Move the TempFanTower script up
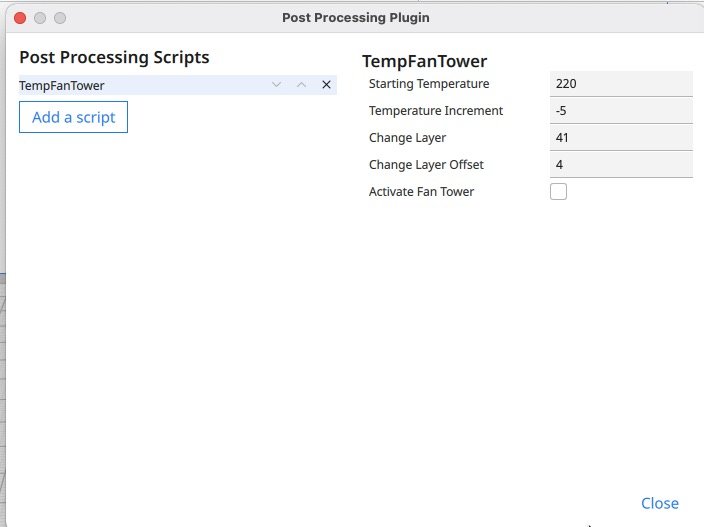Screen dimensions: 704x527 pyautogui.click(x=301, y=85)
